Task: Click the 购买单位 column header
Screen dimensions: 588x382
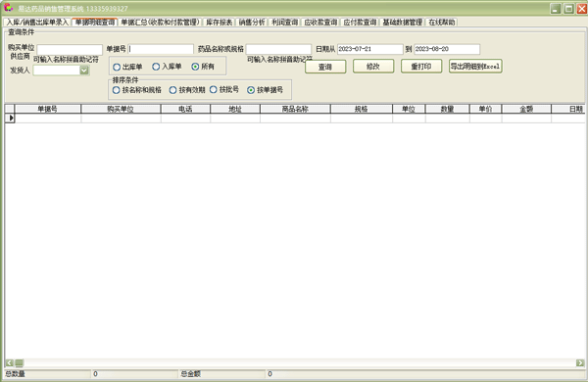Action: [121, 109]
